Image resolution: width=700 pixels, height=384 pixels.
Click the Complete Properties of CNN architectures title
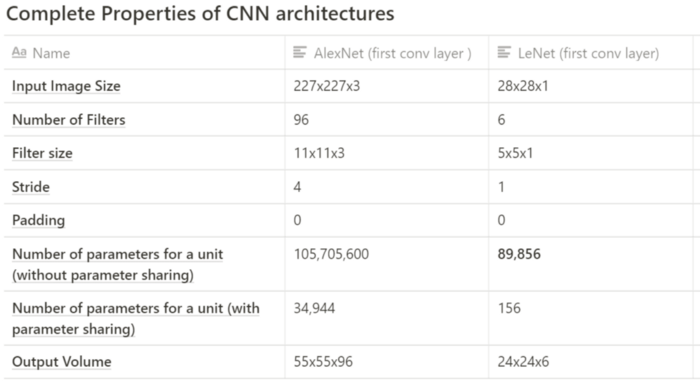(x=200, y=13)
